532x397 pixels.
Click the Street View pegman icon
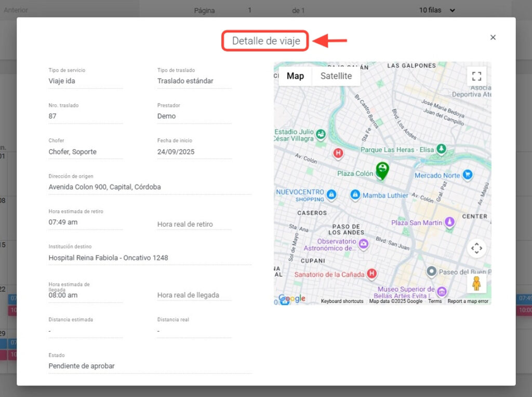click(476, 283)
